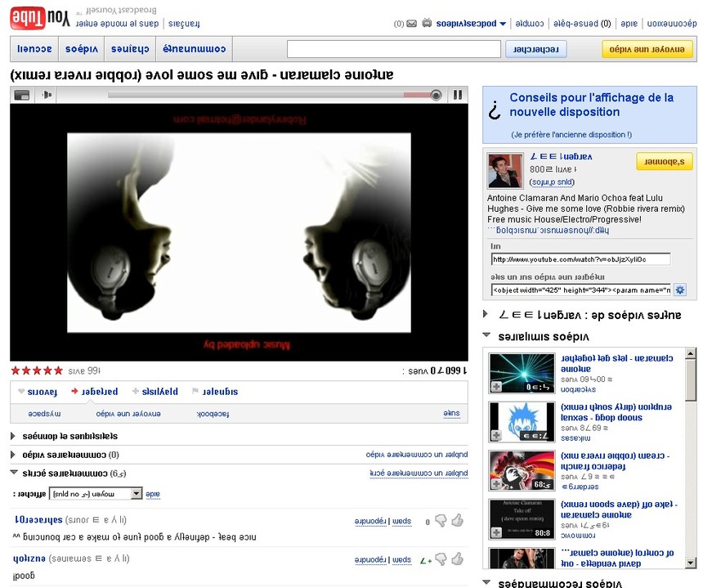Pause the video with the player pause icon
The width and height of the screenshot is (703, 588).
pyautogui.click(x=457, y=93)
